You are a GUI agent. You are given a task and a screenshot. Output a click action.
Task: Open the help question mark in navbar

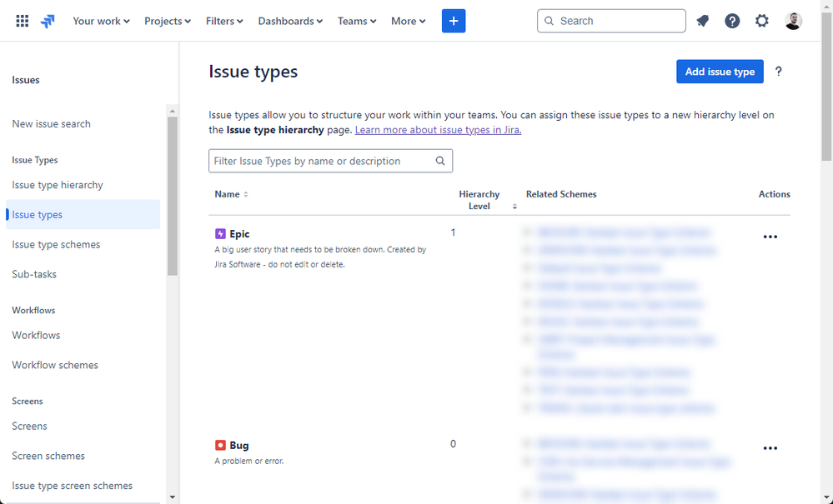732,21
